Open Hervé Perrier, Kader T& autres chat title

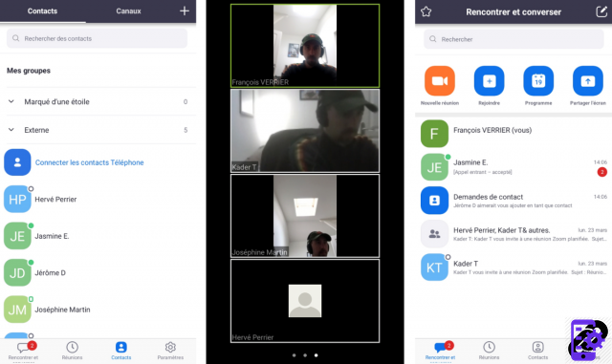coord(501,230)
